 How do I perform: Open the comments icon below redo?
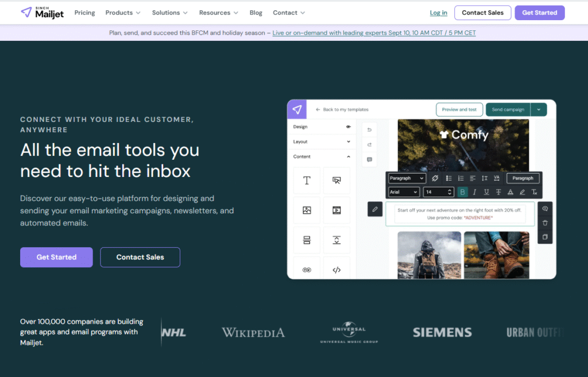pyautogui.click(x=369, y=160)
